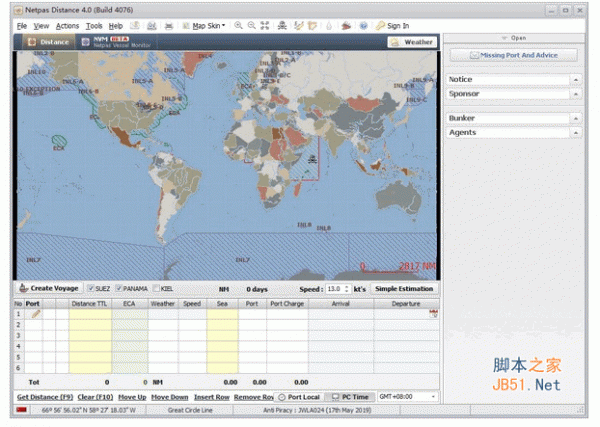Click the route map icon beside skull
The width and height of the screenshot is (600, 427).
(x=298, y=26)
